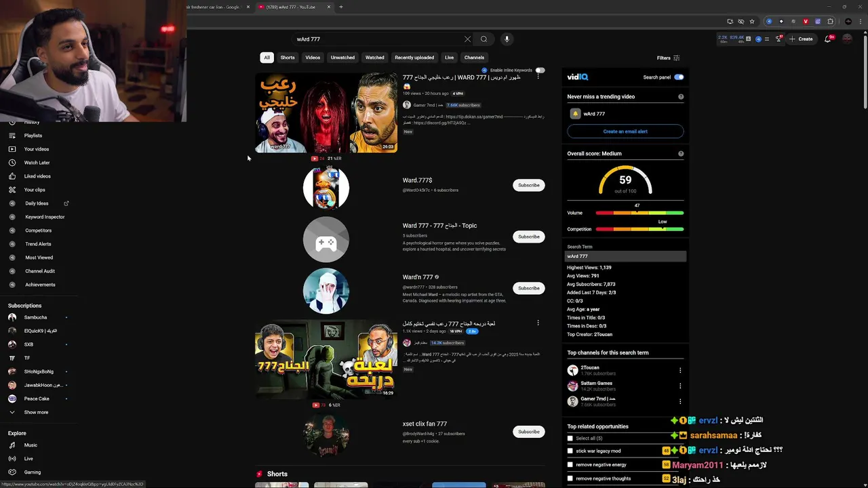Click the Create button in header

click(801, 39)
